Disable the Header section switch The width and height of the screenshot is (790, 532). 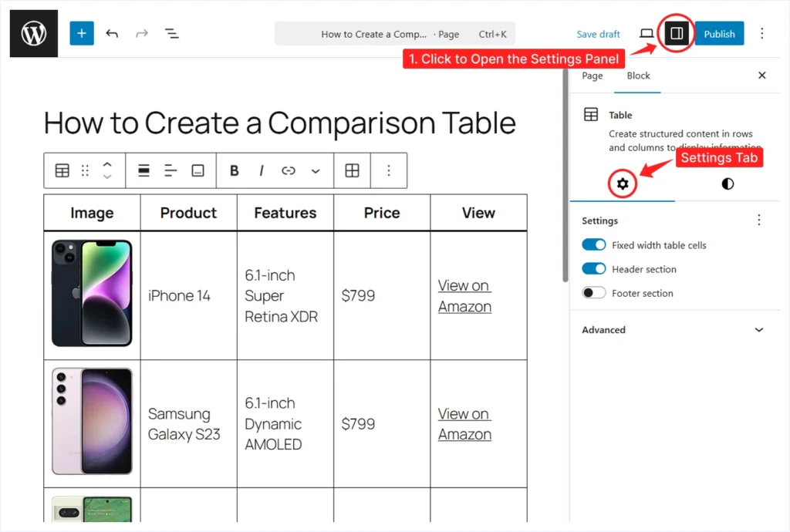(593, 269)
